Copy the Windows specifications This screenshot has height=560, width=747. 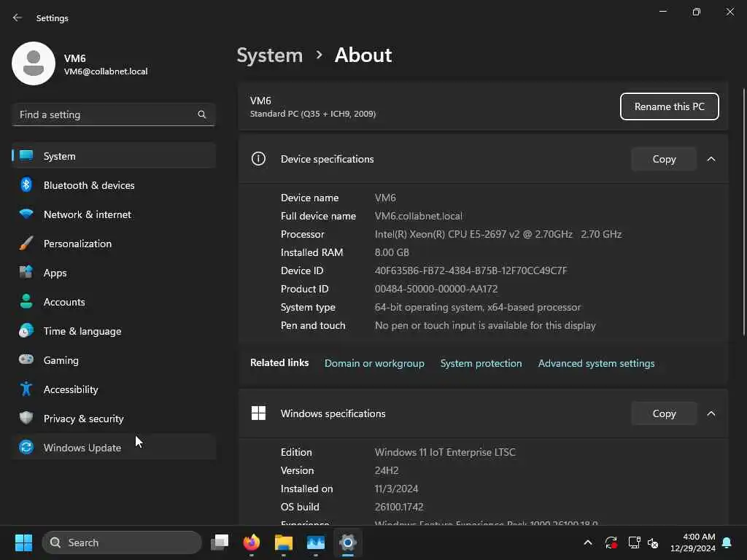(664, 413)
